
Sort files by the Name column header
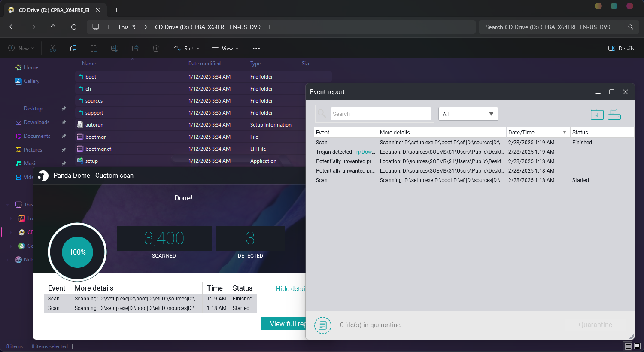point(89,64)
